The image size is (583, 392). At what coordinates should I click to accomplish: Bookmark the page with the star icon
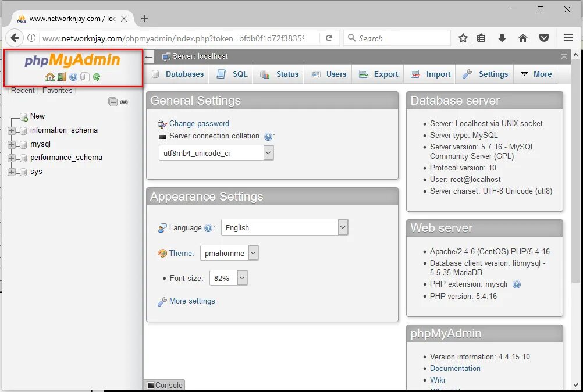pos(463,37)
